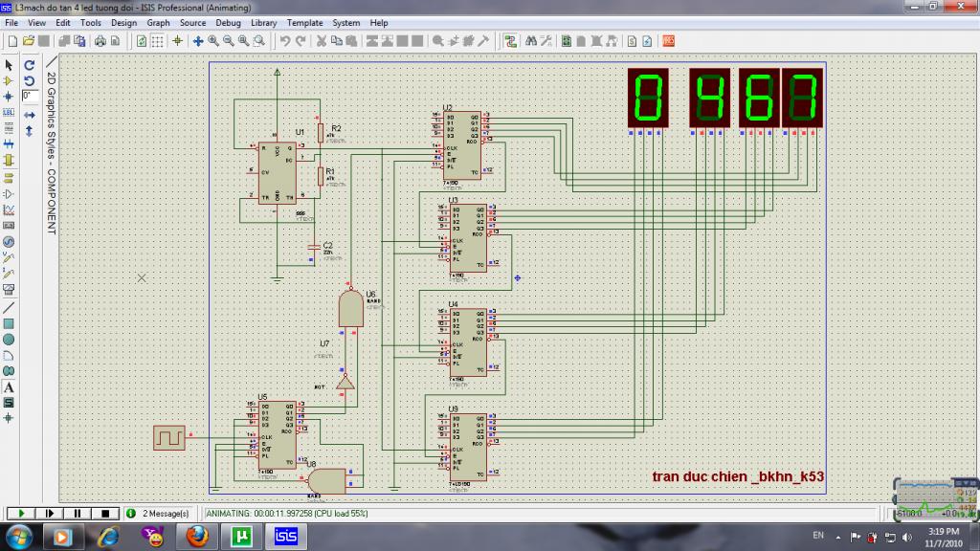Select the Text script mode tool
The height and width of the screenshot is (551, 980).
(x=9, y=128)
